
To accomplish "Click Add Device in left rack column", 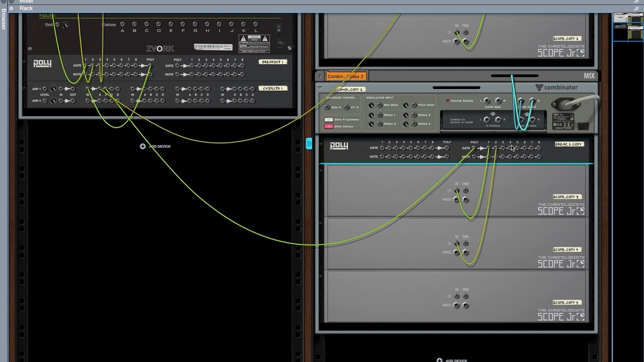I will [x=155, y=146].
